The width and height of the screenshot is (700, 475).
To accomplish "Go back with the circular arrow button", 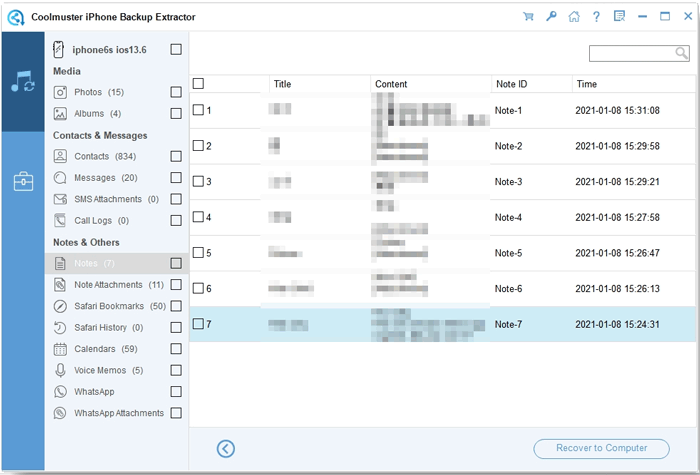I will (226, 449).
